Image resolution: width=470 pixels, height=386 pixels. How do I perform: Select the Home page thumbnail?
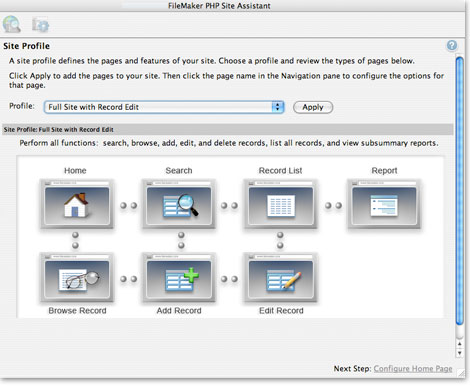pos(77,204)
